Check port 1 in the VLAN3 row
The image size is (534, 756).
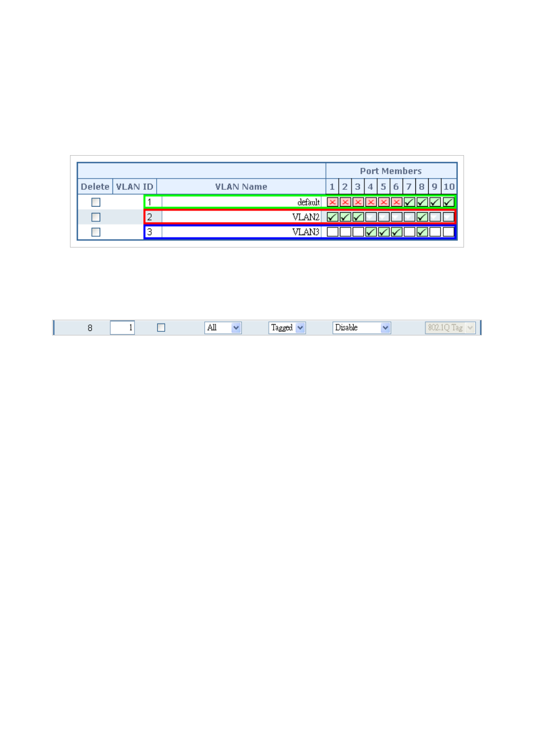pyautogui.click(x=332, y=232)
